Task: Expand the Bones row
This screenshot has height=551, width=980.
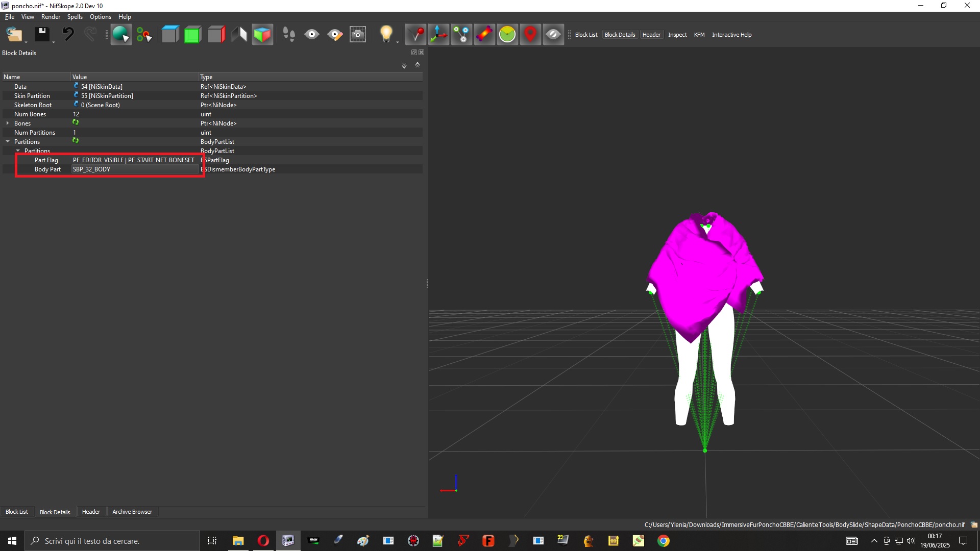Action: [8, 123]
